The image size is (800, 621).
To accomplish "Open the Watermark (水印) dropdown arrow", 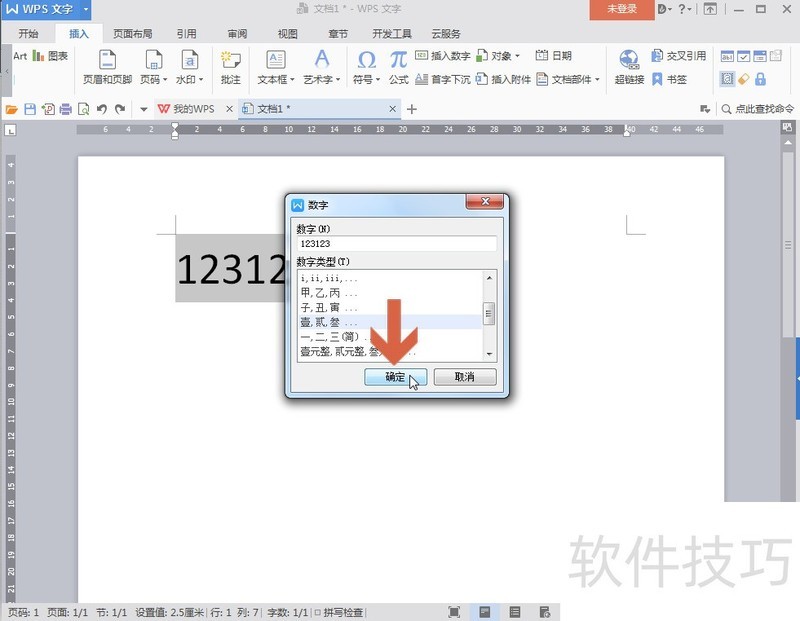I will 201,80.
